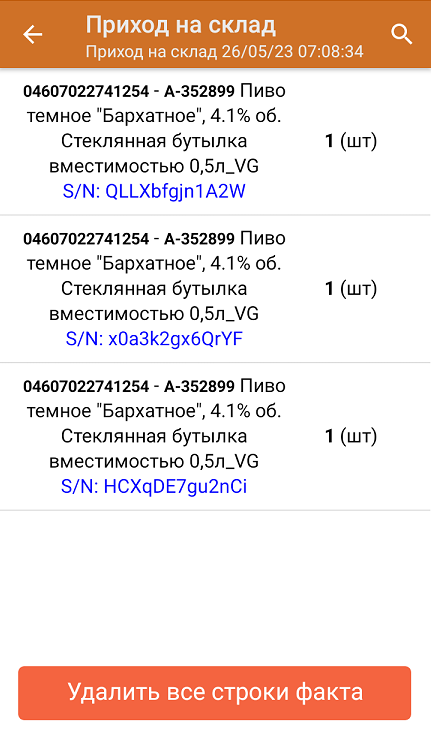Tap the back arrow icon
This screenshot has width=431, height=740.
click(x=33, y=34)
